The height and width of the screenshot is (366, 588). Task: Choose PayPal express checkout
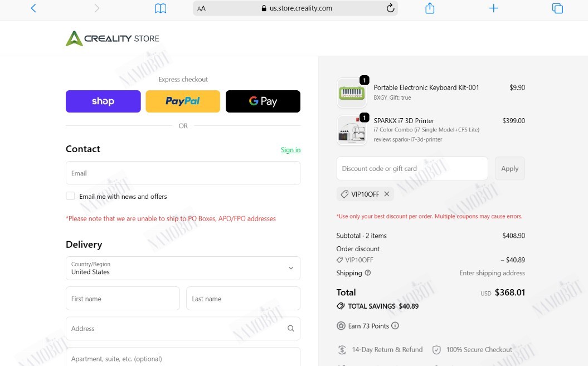pyautogui.click(x=183, y=101)
